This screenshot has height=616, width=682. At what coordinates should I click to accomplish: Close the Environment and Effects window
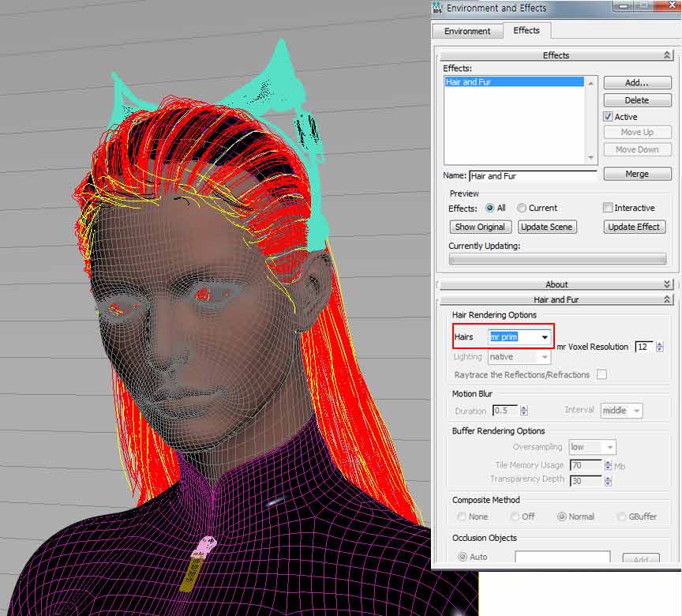point(670,6)
